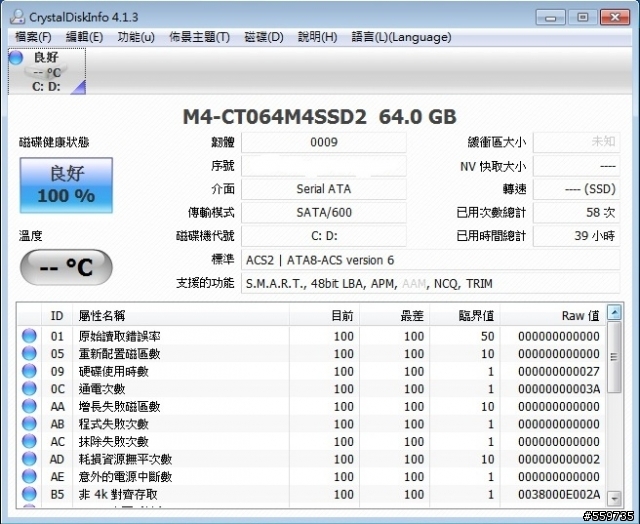640x524 pixels.
Task: Click the M4-CT064M4SSD2 64.0 GB model title
Action: (x=319, y=117)
